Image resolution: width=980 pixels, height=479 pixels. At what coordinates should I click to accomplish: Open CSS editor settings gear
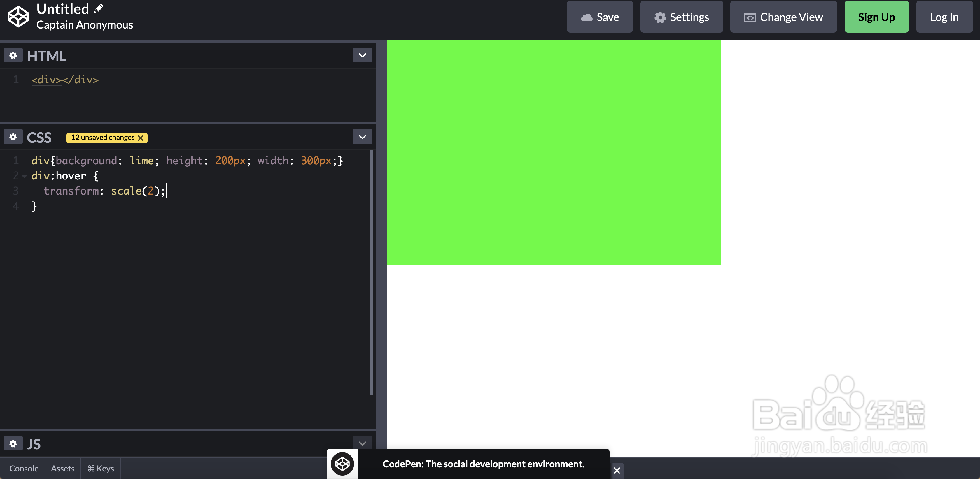click(13, 137)
